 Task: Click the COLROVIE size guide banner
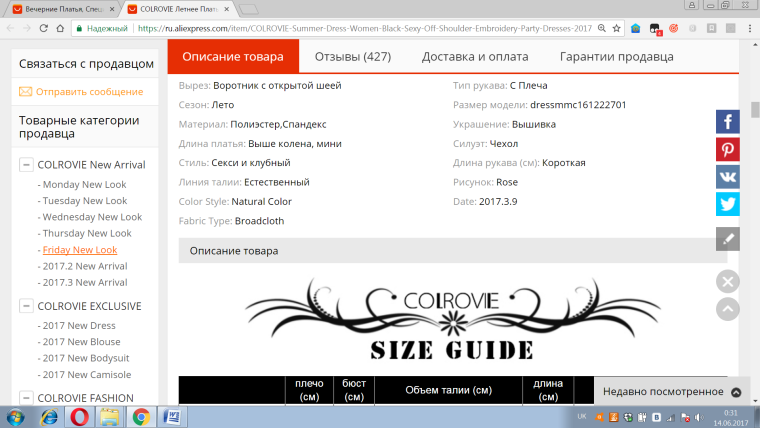452,319
